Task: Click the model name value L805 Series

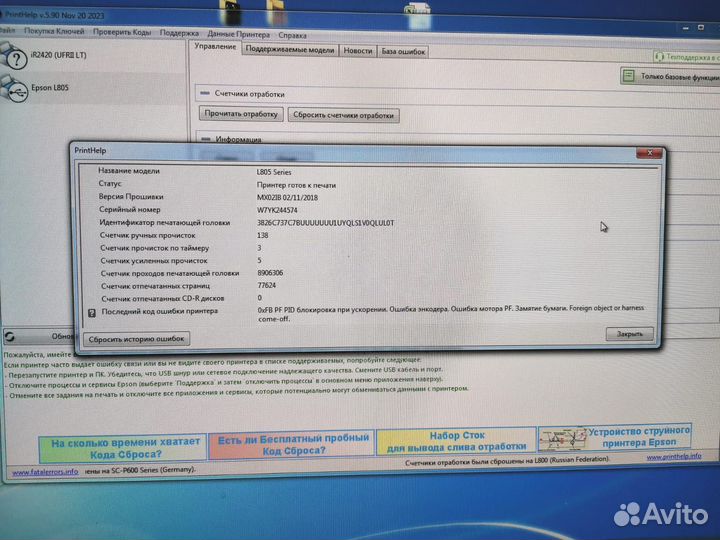Action: pyautogui.click(x=274, y=172)
